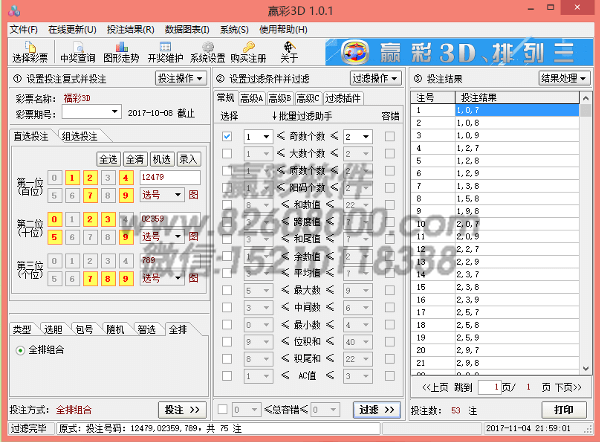600x442 pixels.
Task: Expand the 彩票期号 combo box
Action: pyautogui.click(x=114, y=112)
